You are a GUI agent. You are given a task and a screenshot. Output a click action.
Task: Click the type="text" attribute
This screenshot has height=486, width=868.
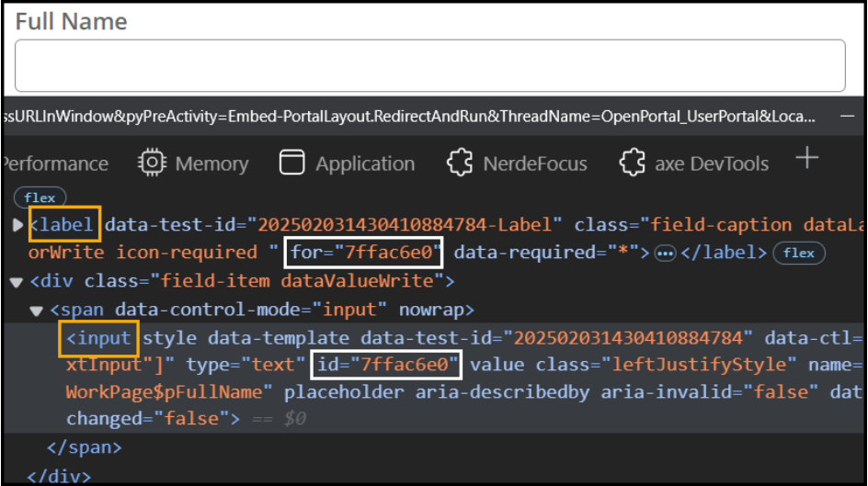[x=246, y=365]
